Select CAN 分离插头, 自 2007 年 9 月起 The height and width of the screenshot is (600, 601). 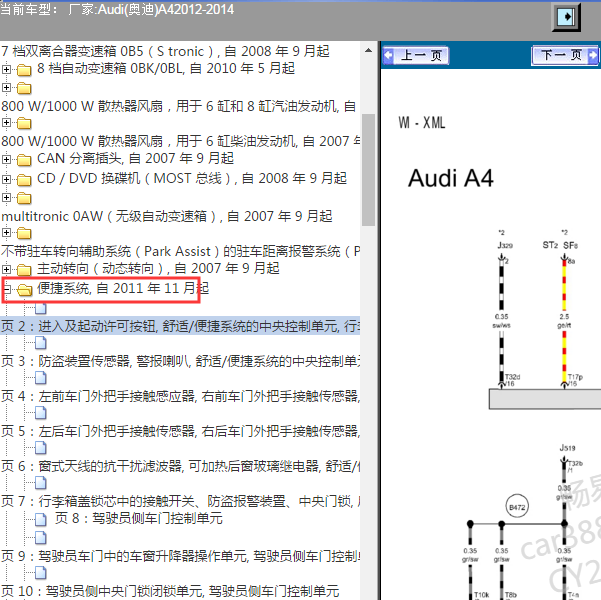coord(135,158)
